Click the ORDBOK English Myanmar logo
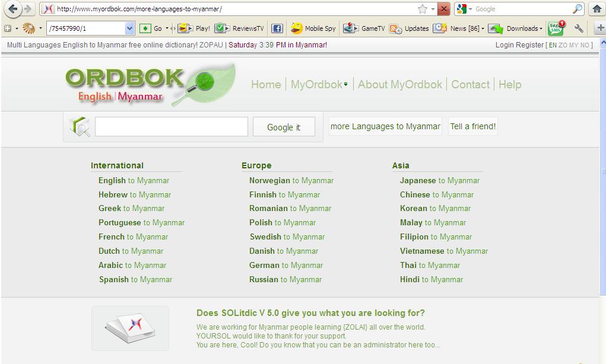Screen dimensions: 606x364 pyautogui.click(x=151, y=85)
